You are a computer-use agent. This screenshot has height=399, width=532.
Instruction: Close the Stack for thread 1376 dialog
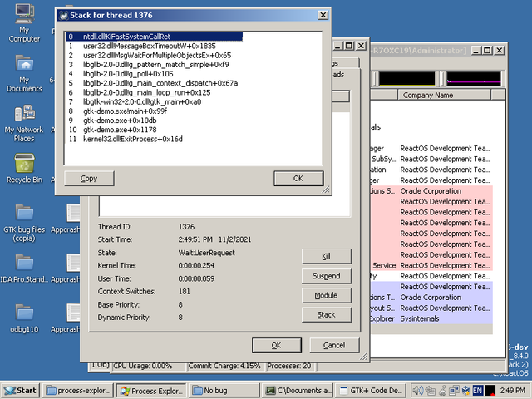tap(323, 15)
